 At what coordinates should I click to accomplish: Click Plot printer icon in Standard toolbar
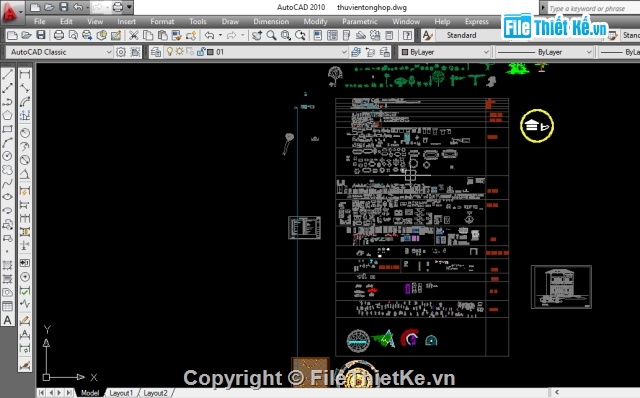(59, 36)
